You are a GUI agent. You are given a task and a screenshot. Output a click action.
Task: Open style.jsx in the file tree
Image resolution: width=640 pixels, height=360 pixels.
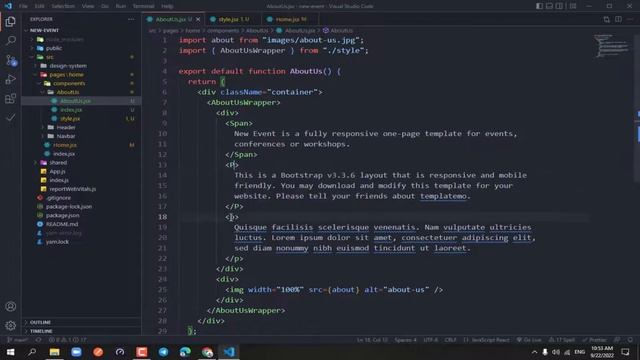pos(70,119)
